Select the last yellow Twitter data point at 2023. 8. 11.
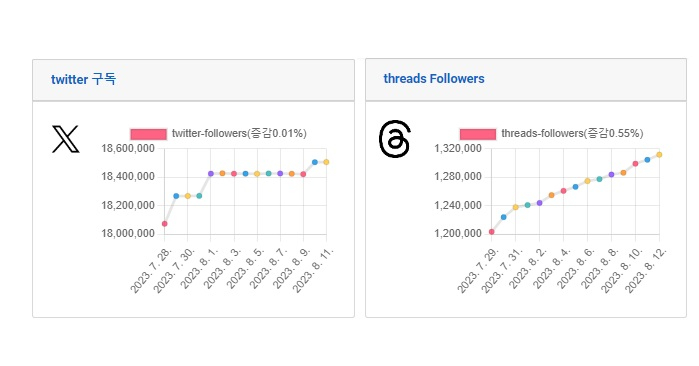Viewport: 699px width, 366px height. tap(326, 162)
